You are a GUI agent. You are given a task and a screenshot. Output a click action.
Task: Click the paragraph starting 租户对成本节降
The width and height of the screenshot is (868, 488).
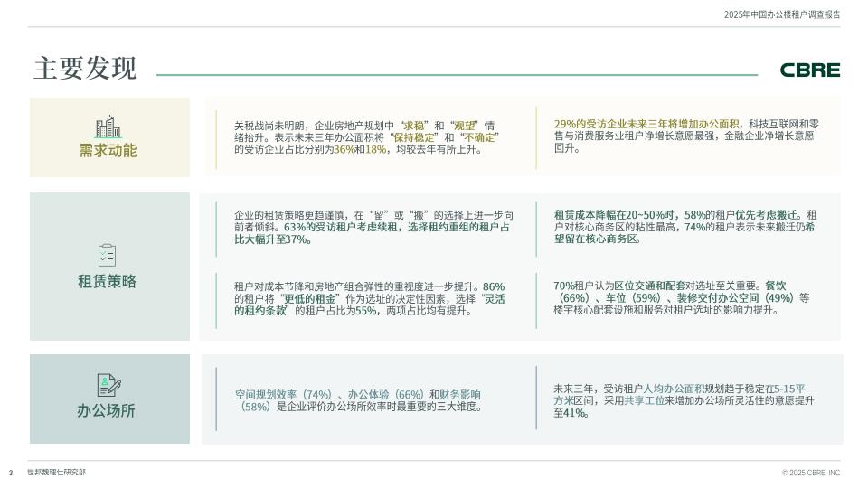tap(369, 298)
